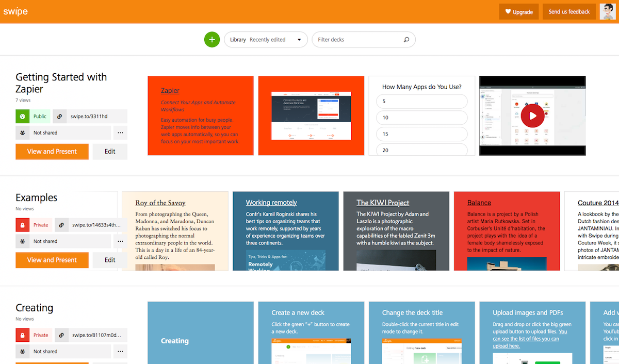
Task: Click the search magnifier in Filter decks
Action: click(406, 39)
